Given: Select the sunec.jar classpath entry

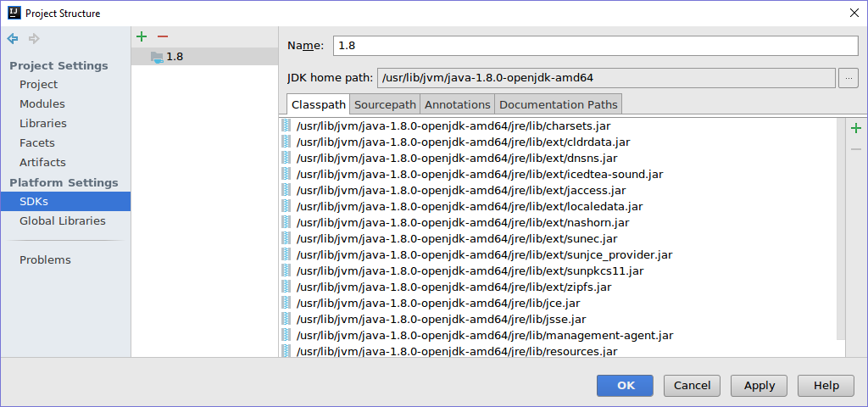Looking at the screenshot, I should point(561,238).
